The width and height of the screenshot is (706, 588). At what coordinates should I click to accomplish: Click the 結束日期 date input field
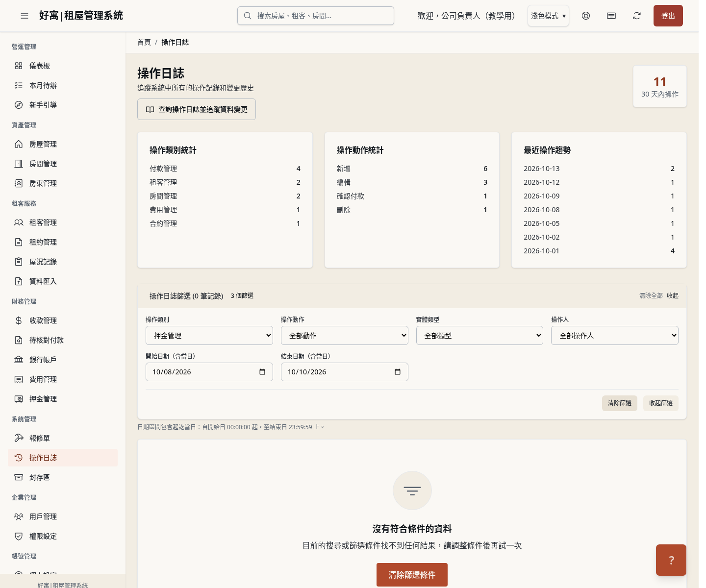coord(345,372)
